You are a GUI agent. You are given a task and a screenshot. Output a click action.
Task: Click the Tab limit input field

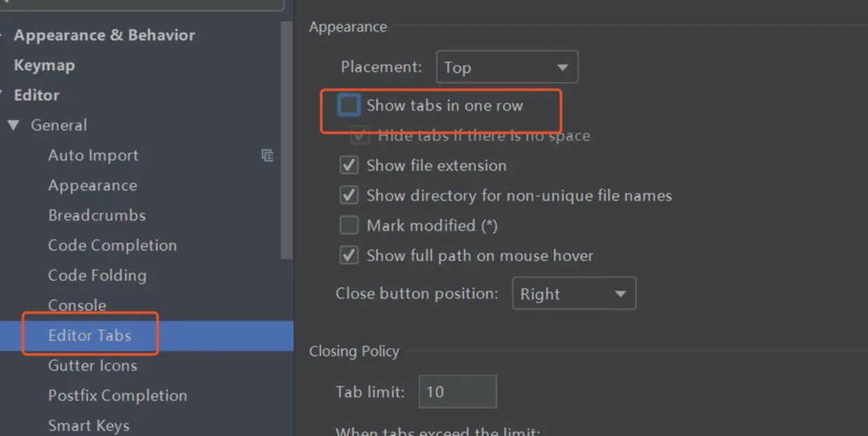click(458, 392)
